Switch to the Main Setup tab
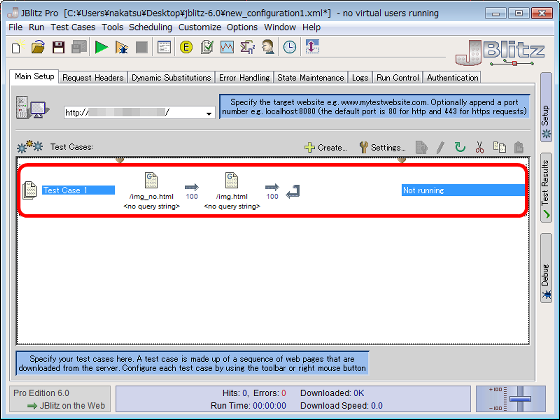560x420 pixels. click(x=34, y=76)
